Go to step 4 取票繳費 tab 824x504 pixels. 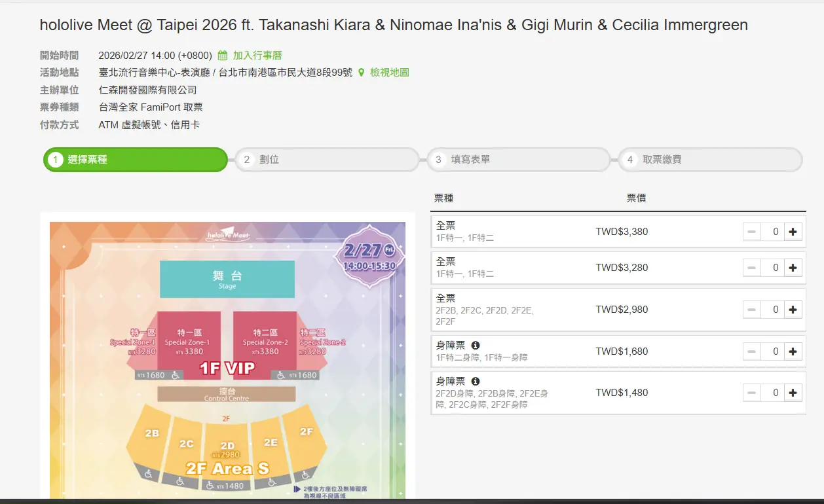[710, 160]
